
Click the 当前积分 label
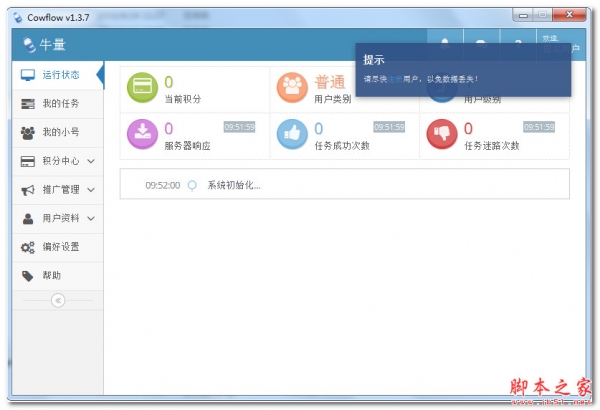183,99
